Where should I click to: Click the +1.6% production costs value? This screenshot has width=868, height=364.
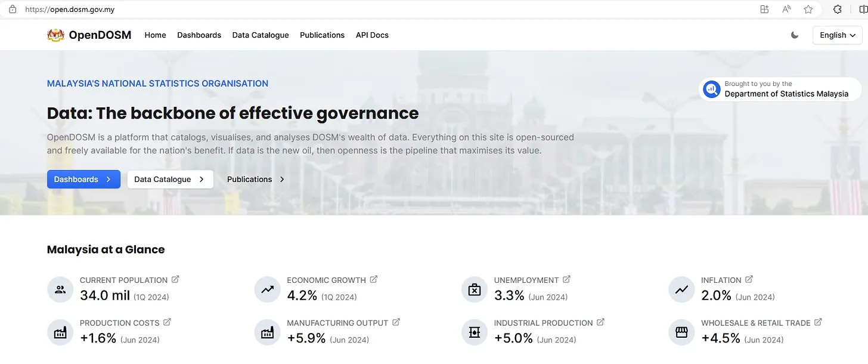[x=98, y=338]
